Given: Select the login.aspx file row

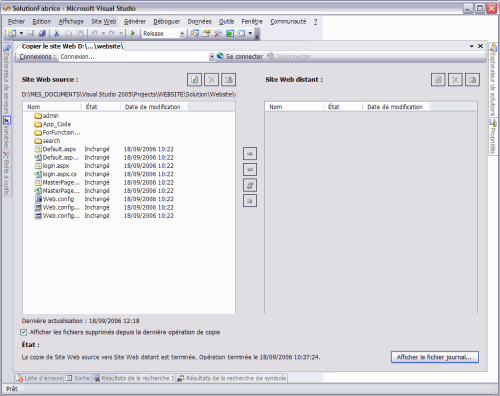Looking at the screenshot, I should pyautogui.click(x=104, y=166).
